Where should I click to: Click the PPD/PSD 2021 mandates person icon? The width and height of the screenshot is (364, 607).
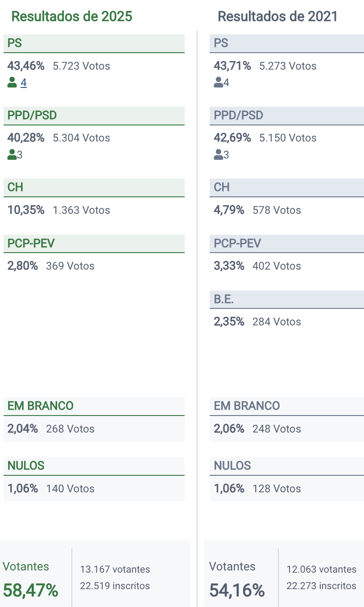pyautogui.click(x=219, y=155)
